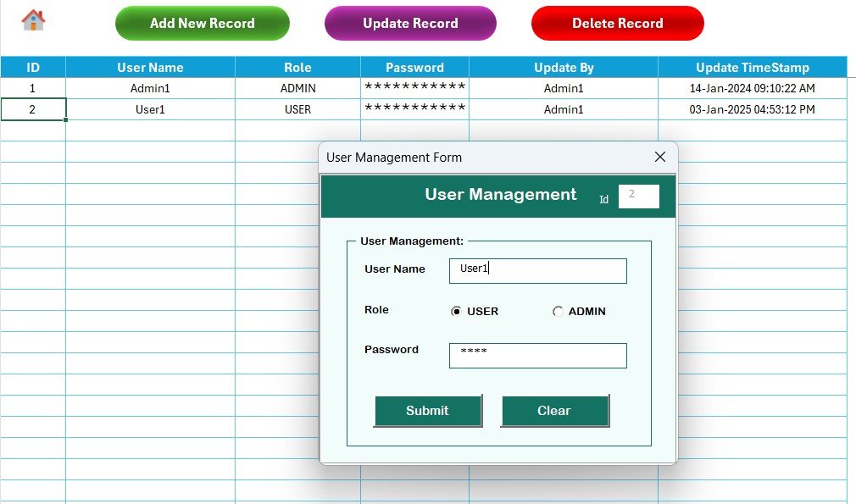Click the ID column header
Image resolution: width=856 pixels, height=504 pixels.
33,67
